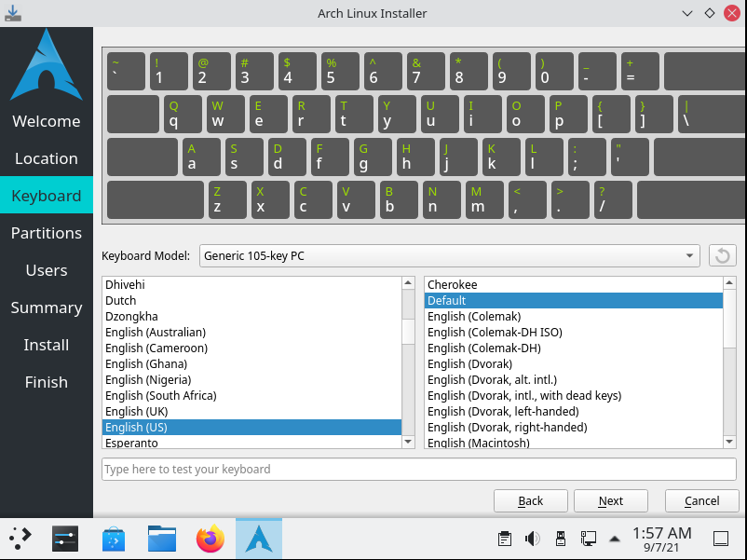747x560 pixels.
Task: Click the installer icon in title bar
Action: pyautogui.click(x=13, y=13)
